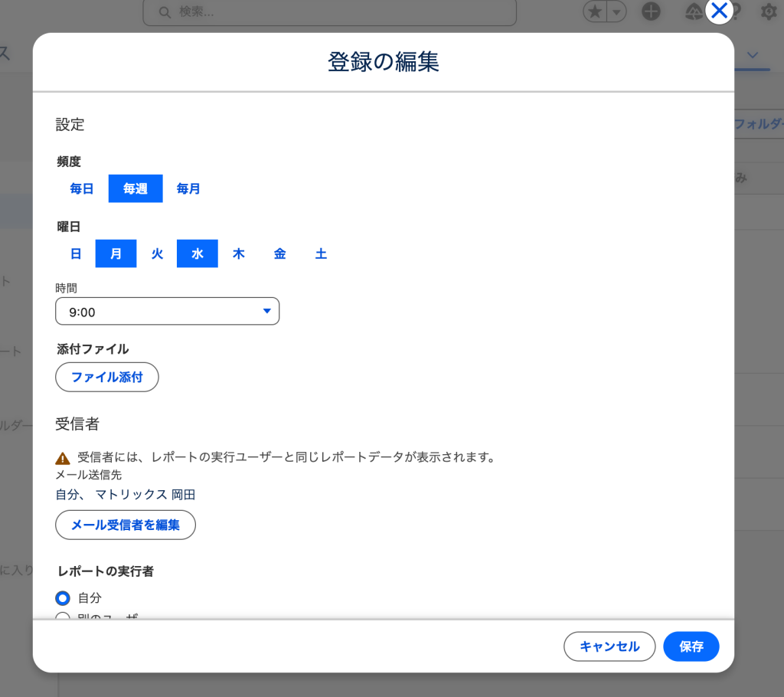Screen dimensions: 784x697
Task: Open the favorites list dropdown arrow
Action: [x=616, y=11]
